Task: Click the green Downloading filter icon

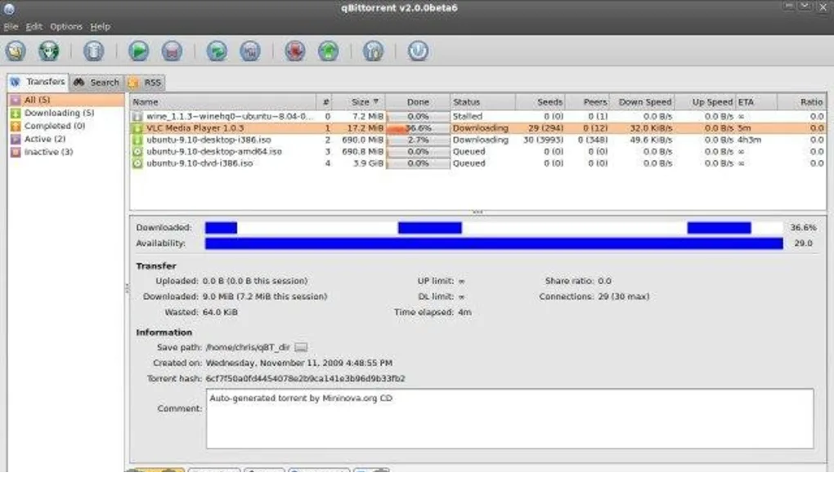Action: click(x=16, y=113)
